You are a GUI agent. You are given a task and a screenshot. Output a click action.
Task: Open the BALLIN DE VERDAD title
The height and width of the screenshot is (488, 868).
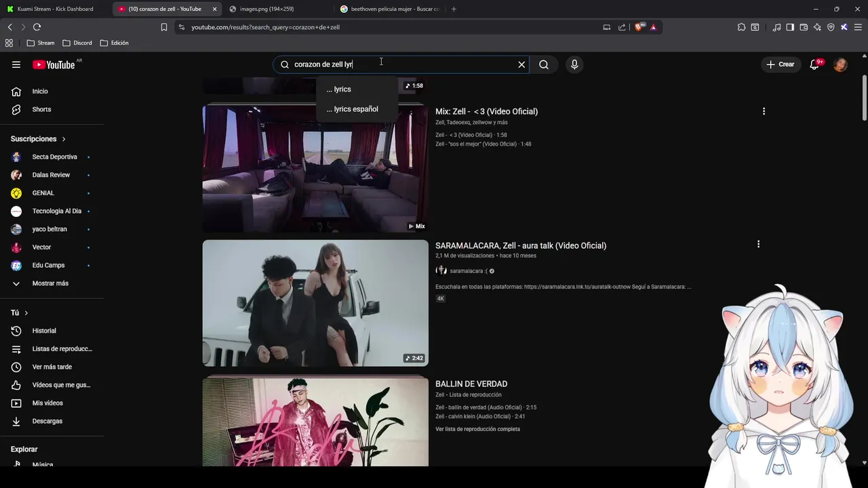tap(471, 384)
